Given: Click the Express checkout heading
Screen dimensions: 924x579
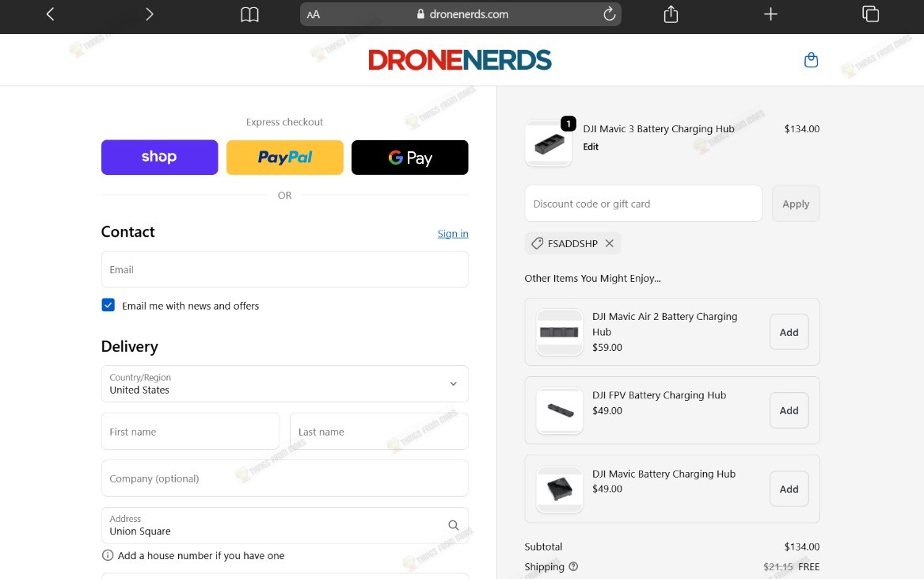Looking at the screenshot, I should (x=284, y=122).
